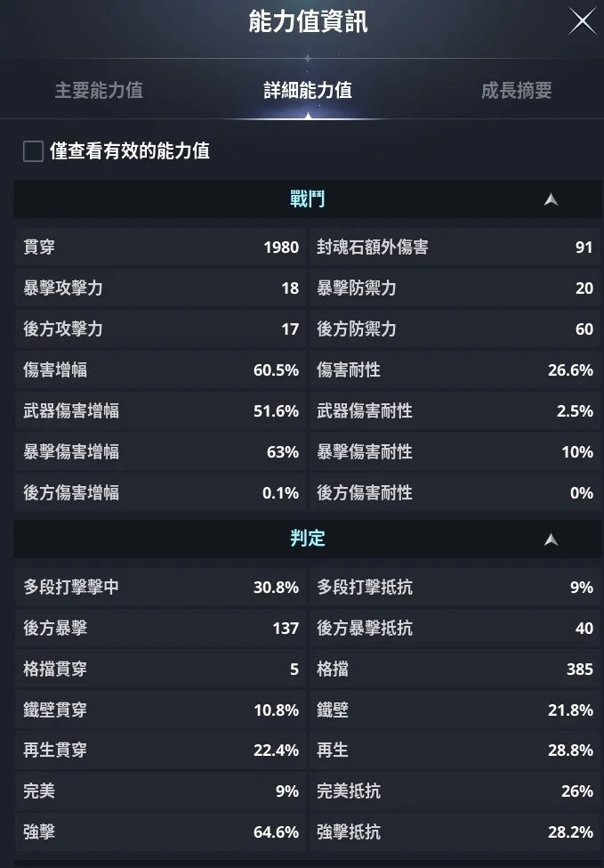
Task: Click the 完美抵抗 stat row
Action: 455,791
